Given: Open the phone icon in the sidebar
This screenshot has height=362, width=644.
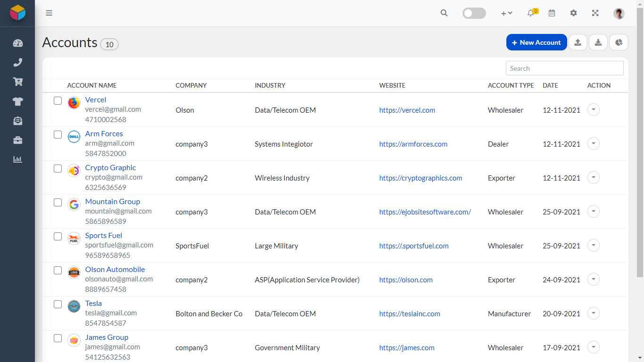Looking at the screenshot, I should click(18, 63).
